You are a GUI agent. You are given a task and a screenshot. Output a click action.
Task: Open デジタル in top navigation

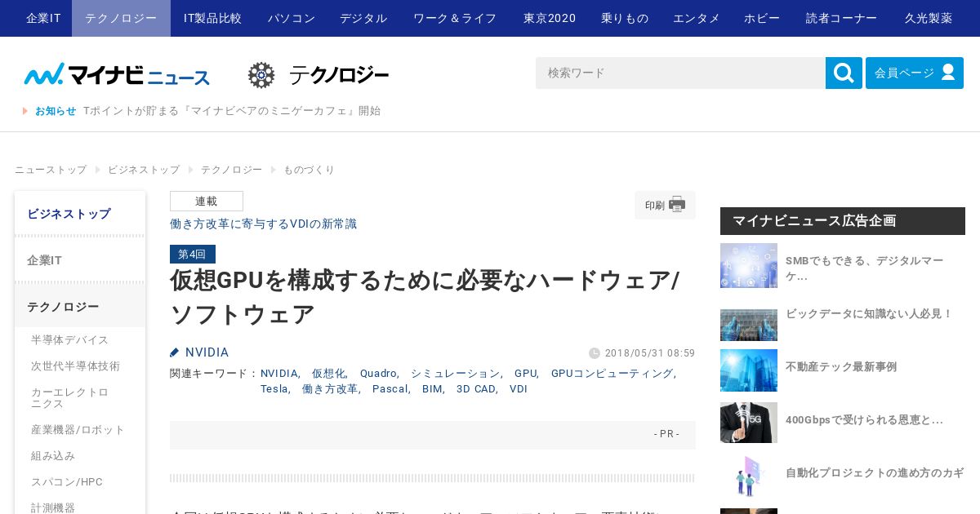point(363,18)
